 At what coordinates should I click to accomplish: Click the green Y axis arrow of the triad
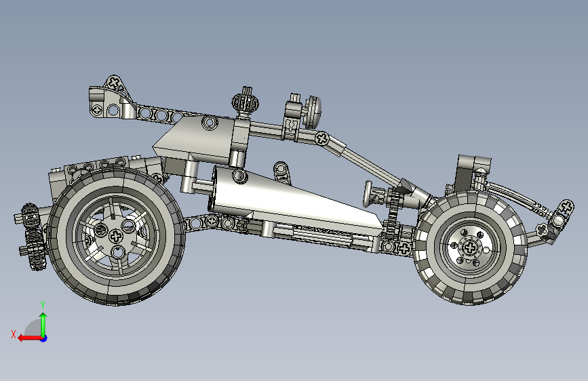43,324
